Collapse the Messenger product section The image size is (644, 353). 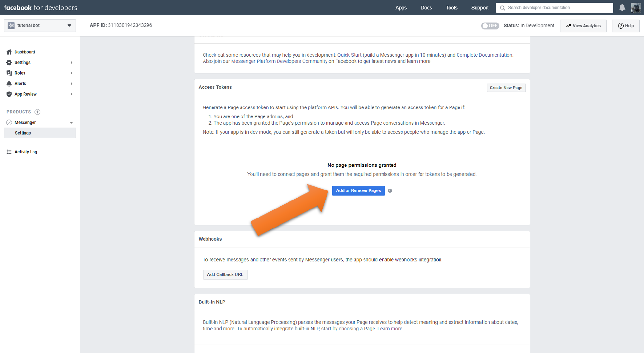point(71,123)
